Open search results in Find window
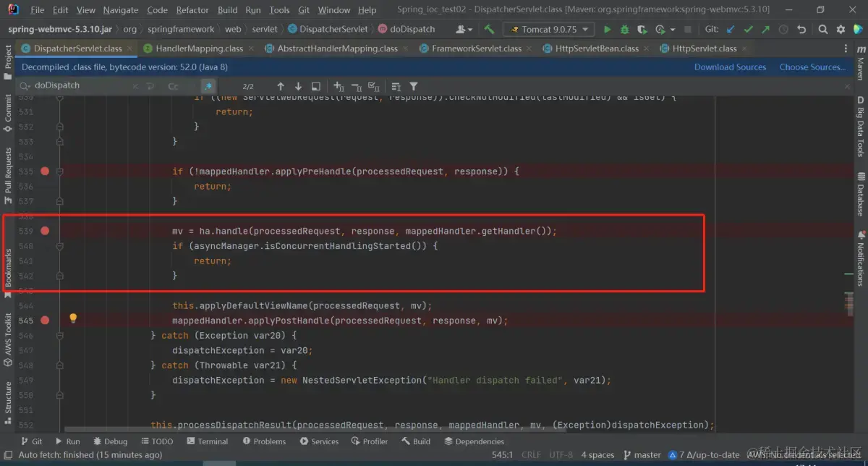Viewport: 868px width, 466px height. tap(316, 86)
